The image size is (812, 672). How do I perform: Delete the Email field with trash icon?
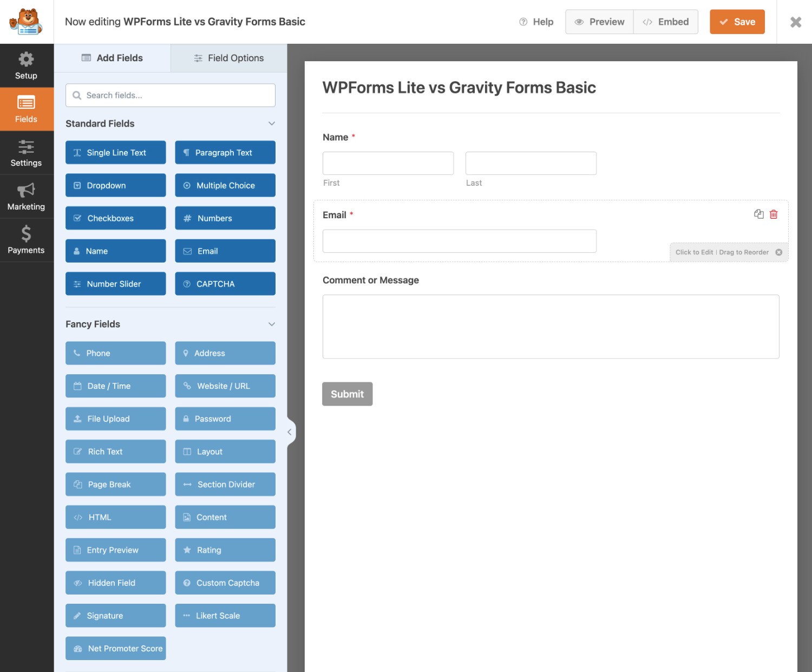click(774, 214)
